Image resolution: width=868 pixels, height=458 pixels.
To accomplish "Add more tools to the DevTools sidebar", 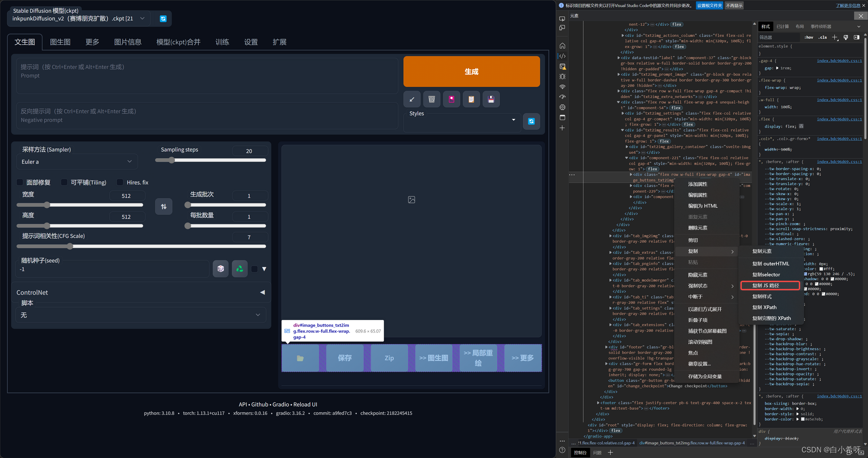I will [562, 128].
